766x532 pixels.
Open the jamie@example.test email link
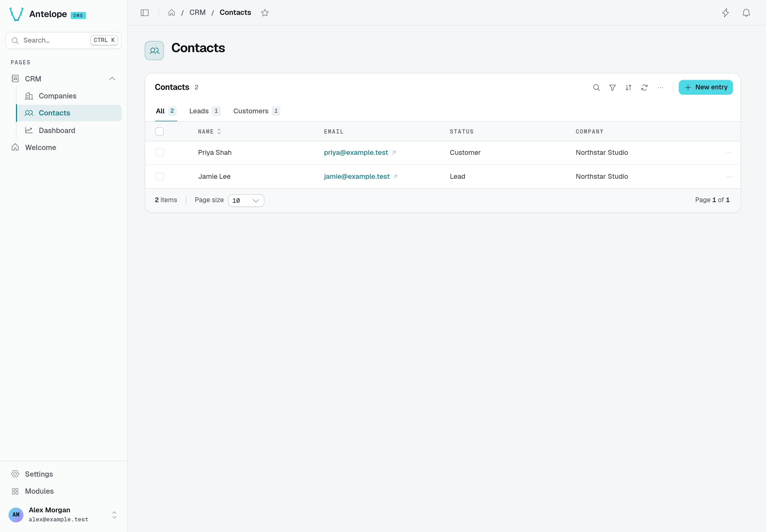point(357,177)
